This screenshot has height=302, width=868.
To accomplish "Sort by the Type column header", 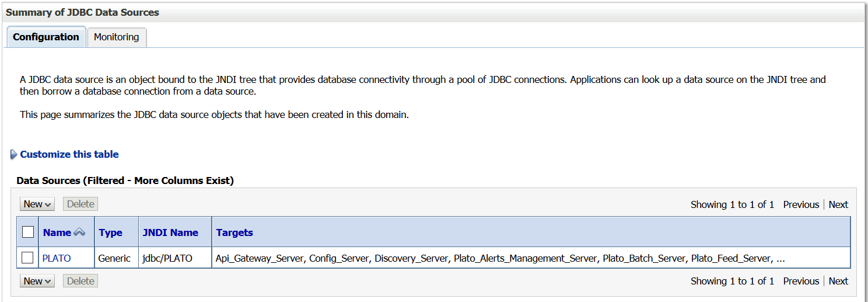I will [x=110, y=232].
